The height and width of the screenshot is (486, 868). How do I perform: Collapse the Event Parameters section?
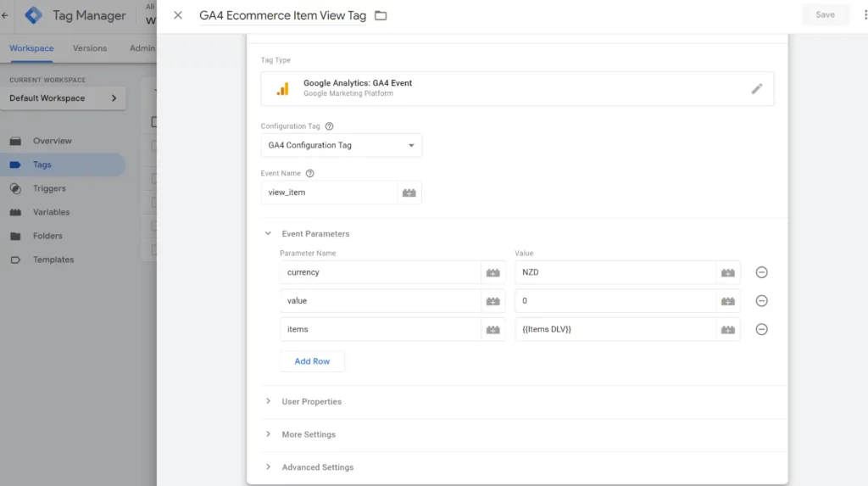[x=268, y=234]
